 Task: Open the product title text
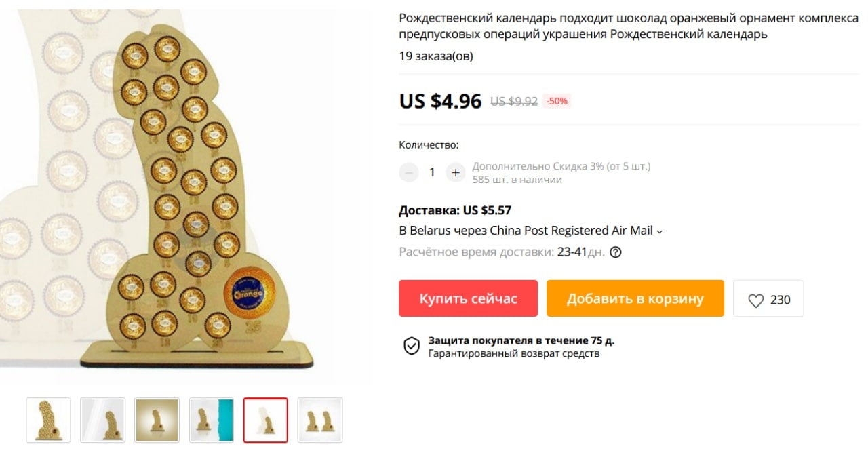pyautogui.click(x=629, y=26)
